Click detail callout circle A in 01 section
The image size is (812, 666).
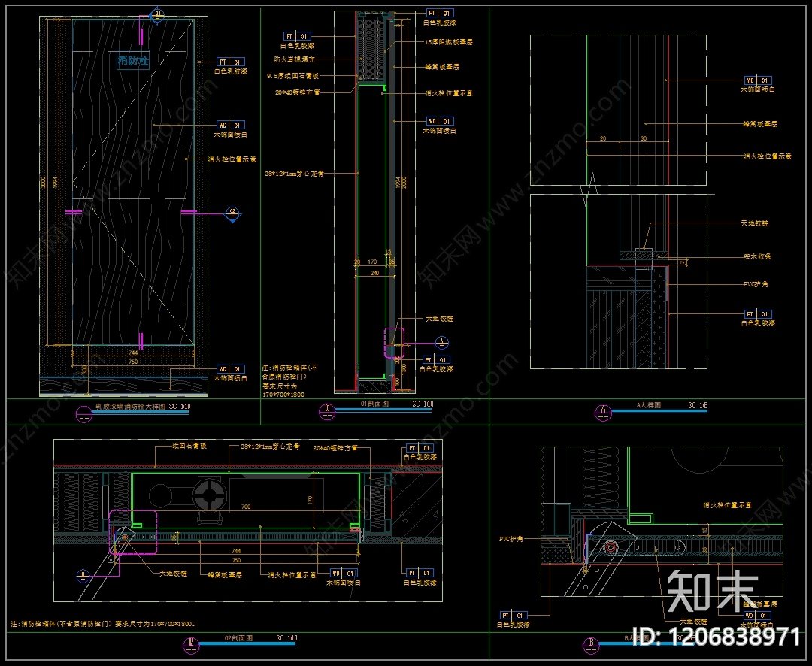click(x=442, y=342)
